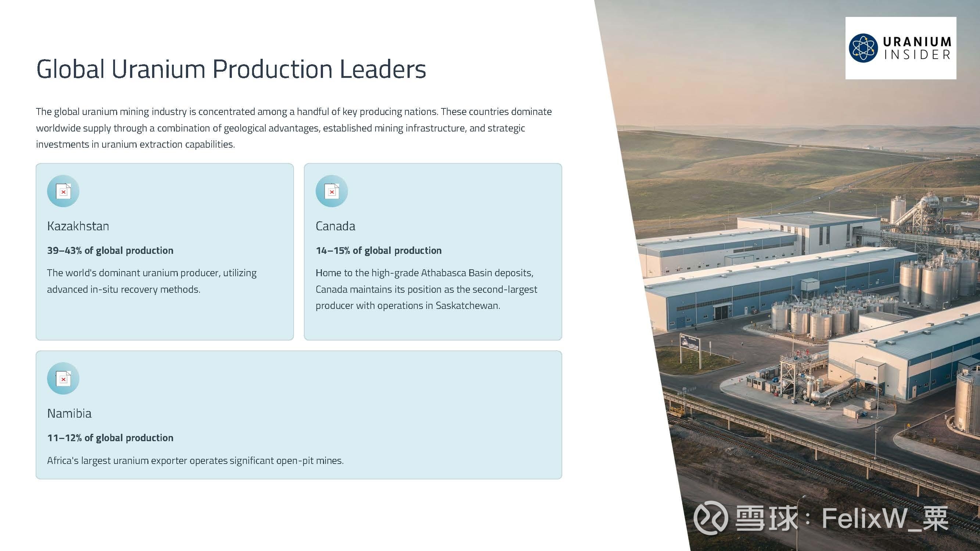Select the Global Uranium Production Leaders title
This screenshot has height=551, width=980.
[x=231, y=69]
